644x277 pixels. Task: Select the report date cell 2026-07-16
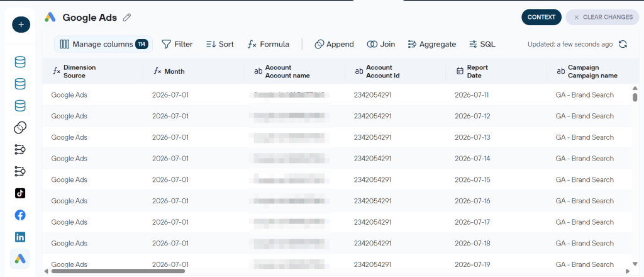point(472,201)
